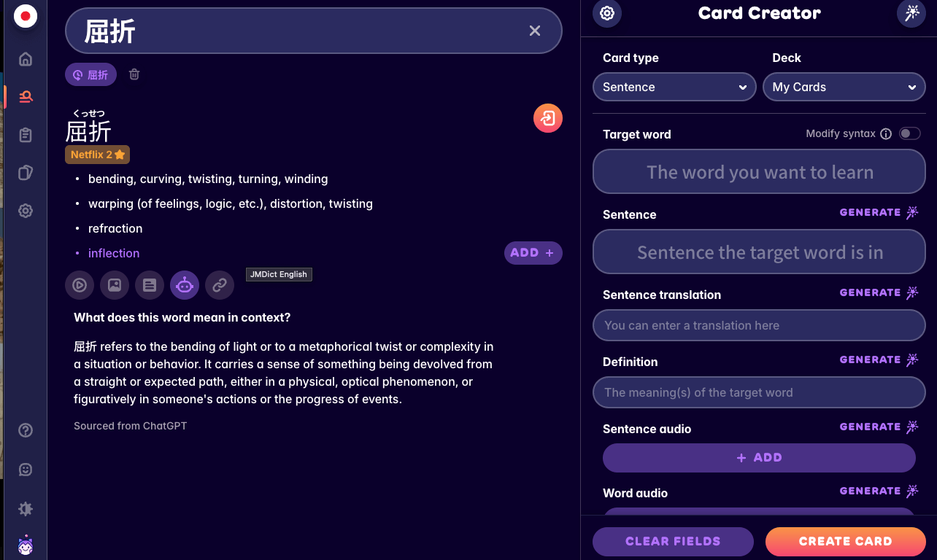The image size is (937, 560).
Task: Select the AI robot definition tab
Action: [185, 285]
